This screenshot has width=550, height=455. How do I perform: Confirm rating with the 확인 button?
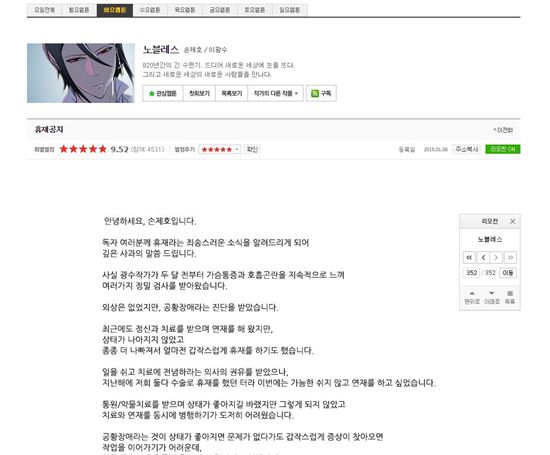(252, 149)
